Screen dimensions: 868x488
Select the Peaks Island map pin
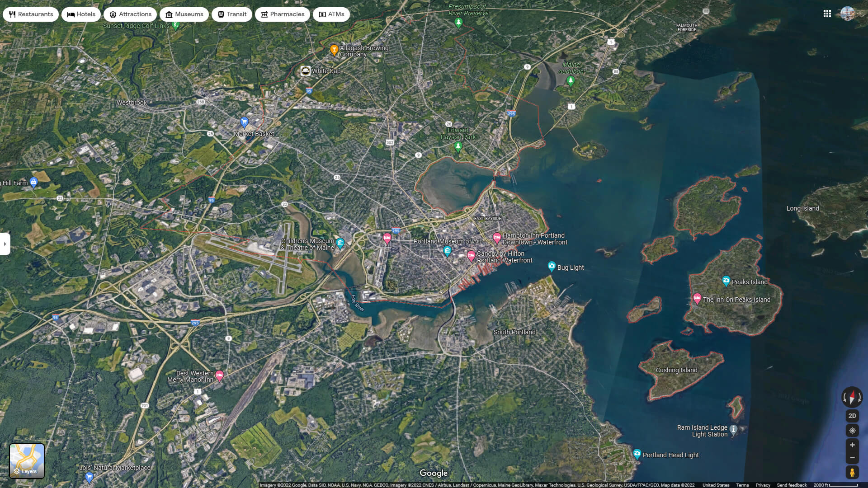(726, 280)
